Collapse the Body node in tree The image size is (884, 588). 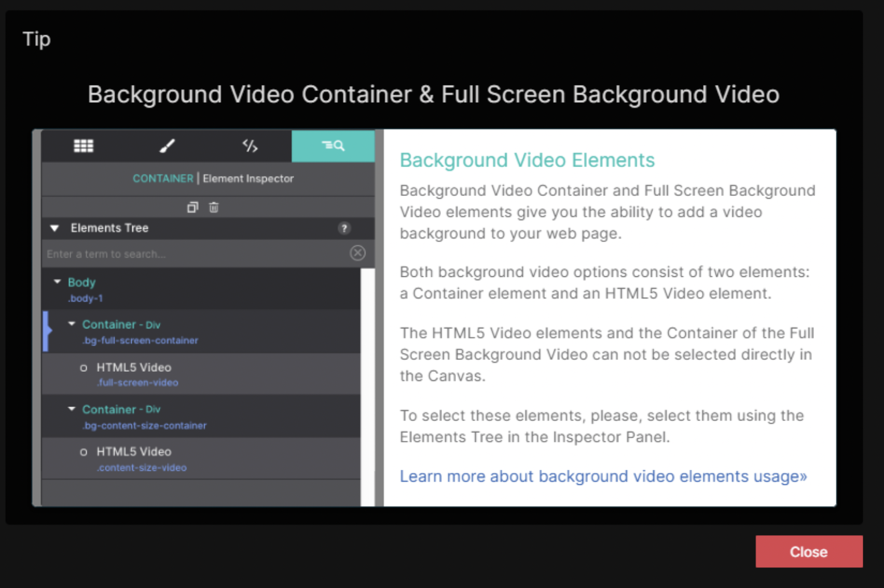tap(57, 282)
